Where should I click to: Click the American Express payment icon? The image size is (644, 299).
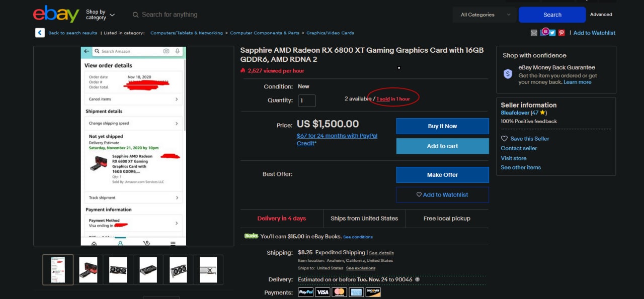[x=356, y=292]
